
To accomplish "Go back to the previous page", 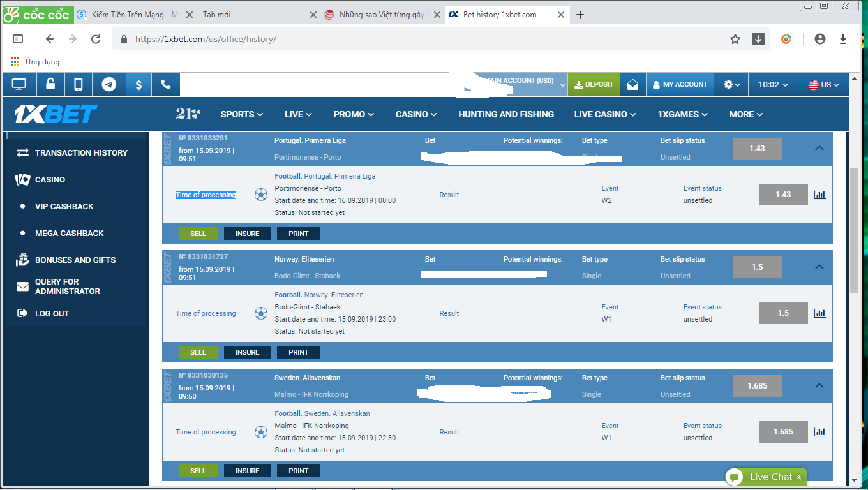I will point(50,39).
